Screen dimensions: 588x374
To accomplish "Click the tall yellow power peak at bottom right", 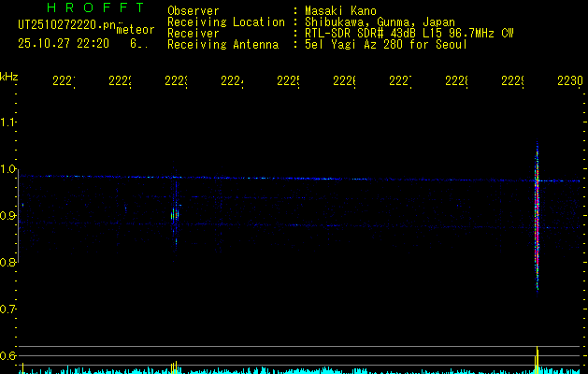I will (537, 359).
